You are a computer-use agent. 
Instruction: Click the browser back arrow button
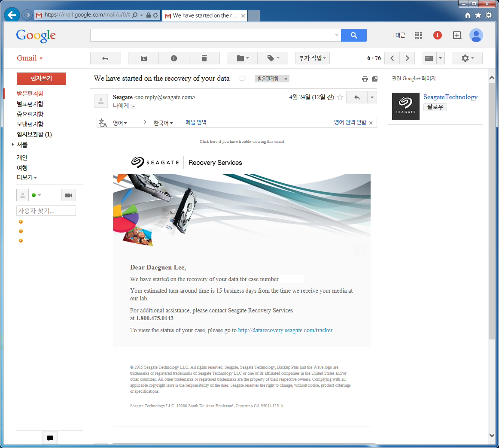coord(12,15)
